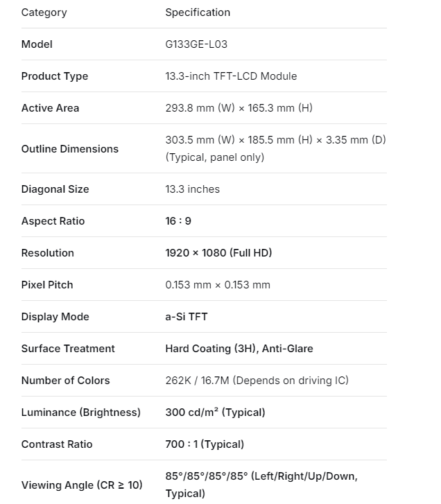Click the Category column header
The image size is (441, 504).
(x=44, y=12)
